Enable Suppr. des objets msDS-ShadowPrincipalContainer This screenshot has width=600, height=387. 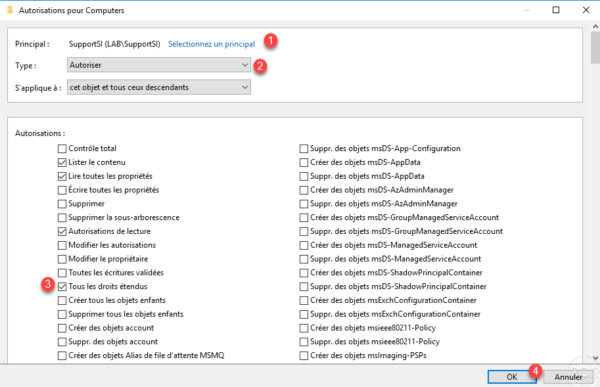click(x=304, y=286)
